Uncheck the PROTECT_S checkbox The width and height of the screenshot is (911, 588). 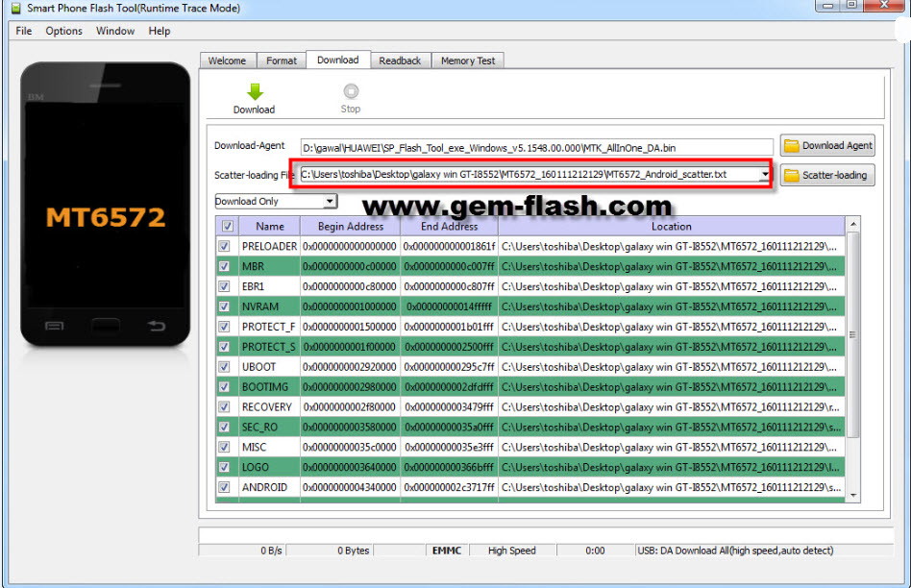click(224, 347)
